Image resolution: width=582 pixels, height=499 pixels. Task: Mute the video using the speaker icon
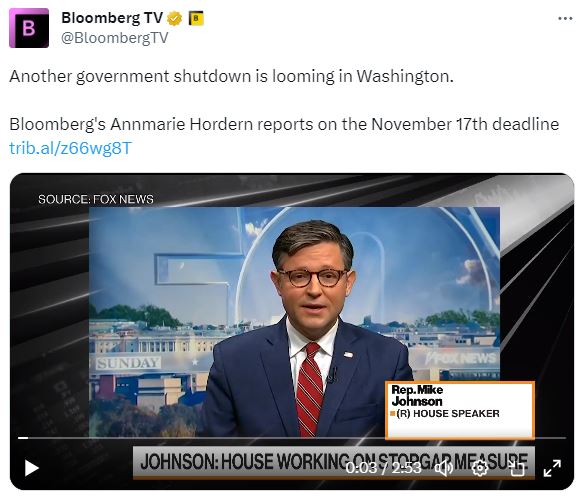coord(444,468)
